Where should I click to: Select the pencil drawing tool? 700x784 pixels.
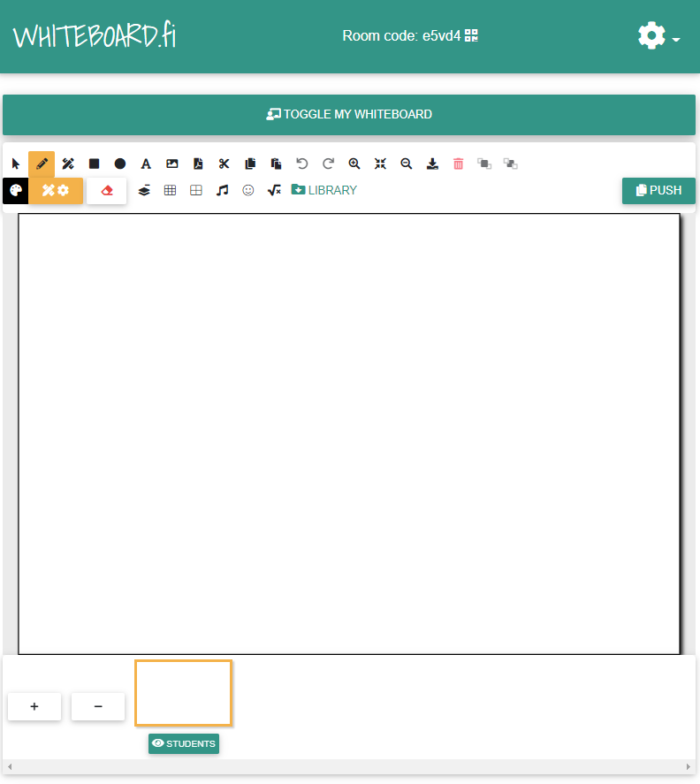42,164
